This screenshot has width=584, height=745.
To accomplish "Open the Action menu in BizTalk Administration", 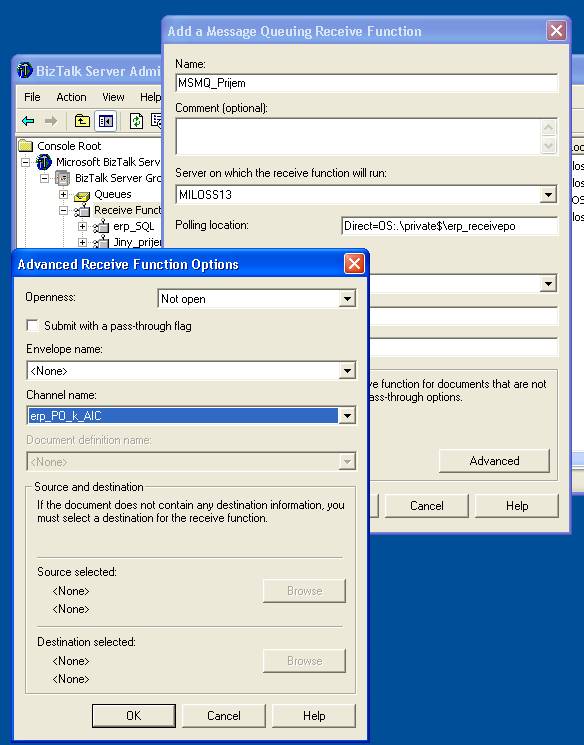I will tap(71, 97).
